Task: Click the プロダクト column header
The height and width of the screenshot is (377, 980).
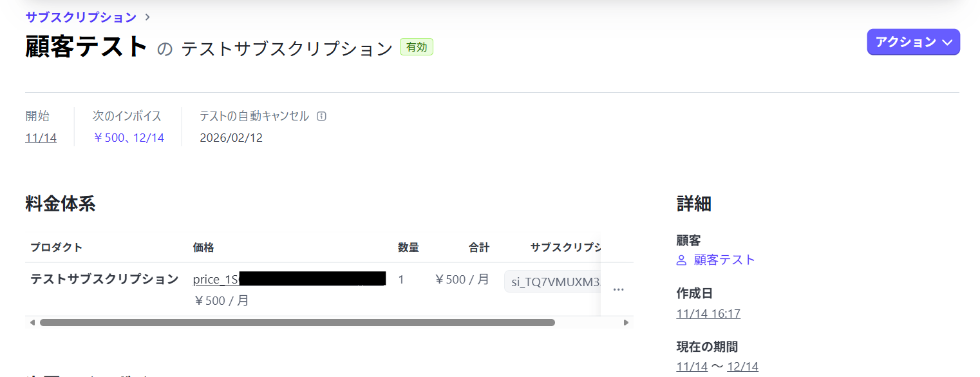Action: 57,247
